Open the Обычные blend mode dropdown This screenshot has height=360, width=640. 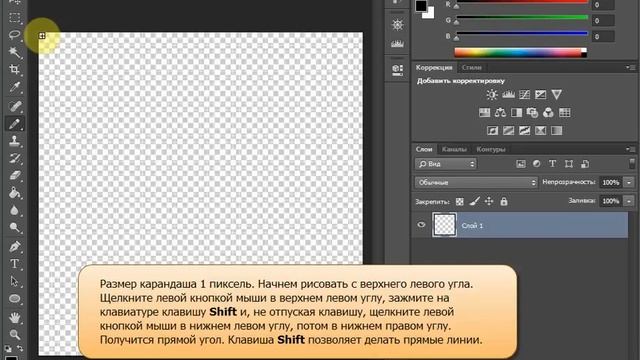pyautogui.click(x=476, y=182)
